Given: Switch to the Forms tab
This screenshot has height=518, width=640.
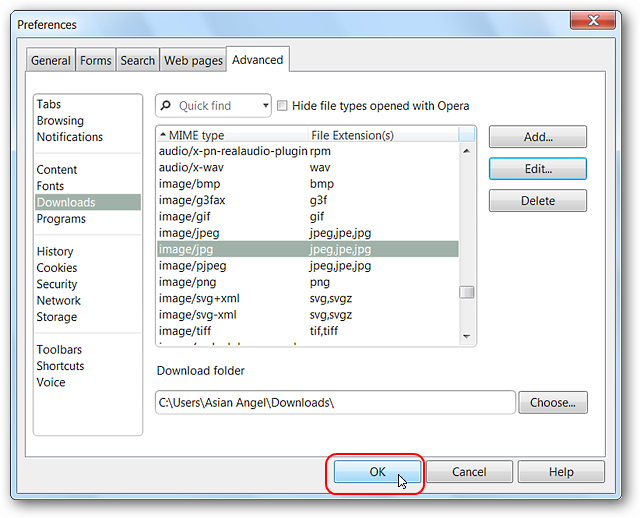Looking at the screenshot, I should click(x=96, y=61).
